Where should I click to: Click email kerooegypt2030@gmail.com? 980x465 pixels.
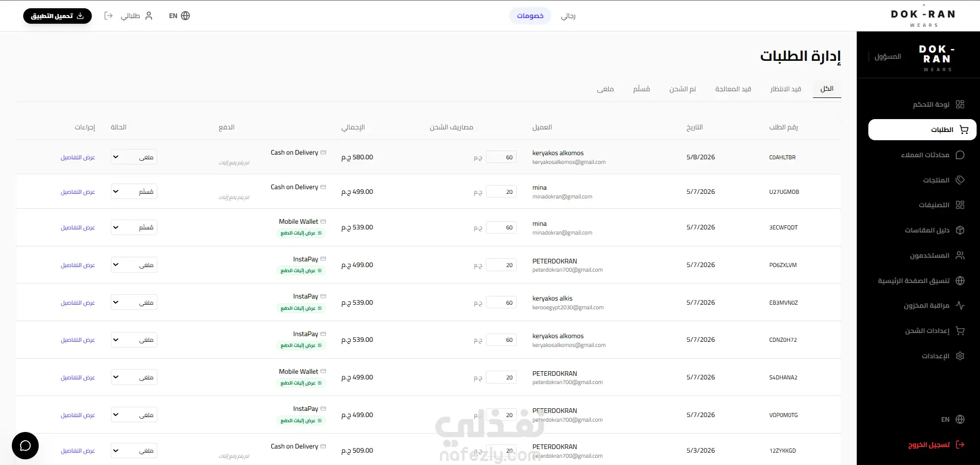click(568, 307)
